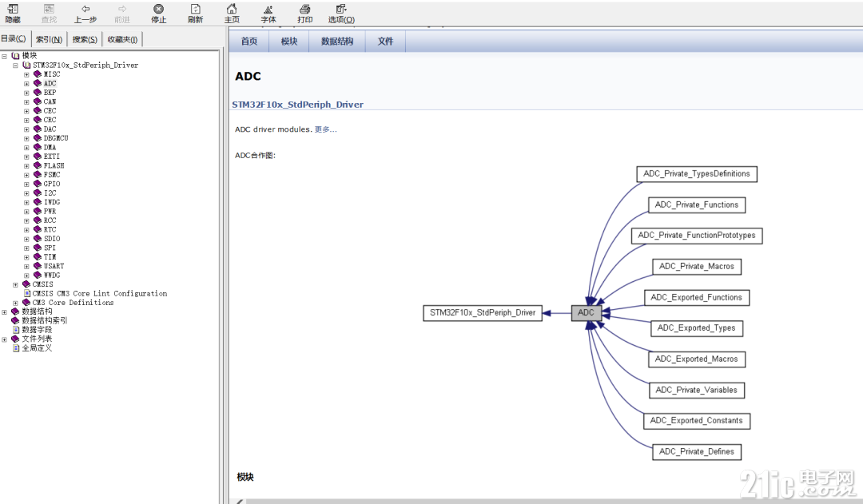The width and height of the screenshot is (863, 504).
Task: Collapse the STM32F10x_StdPeriph_Driver tree node
Action: coord(15,65)
